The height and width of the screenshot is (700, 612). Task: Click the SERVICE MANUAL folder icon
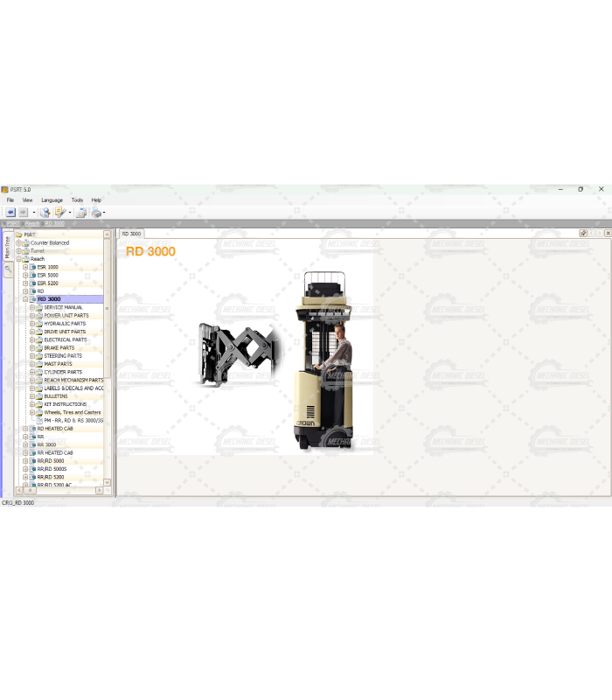(x=38, y=307)
